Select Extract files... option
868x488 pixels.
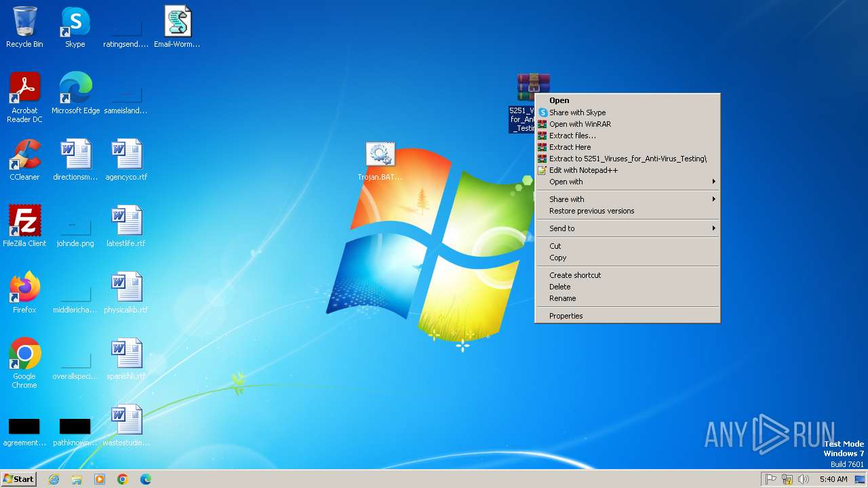(627, 136)
